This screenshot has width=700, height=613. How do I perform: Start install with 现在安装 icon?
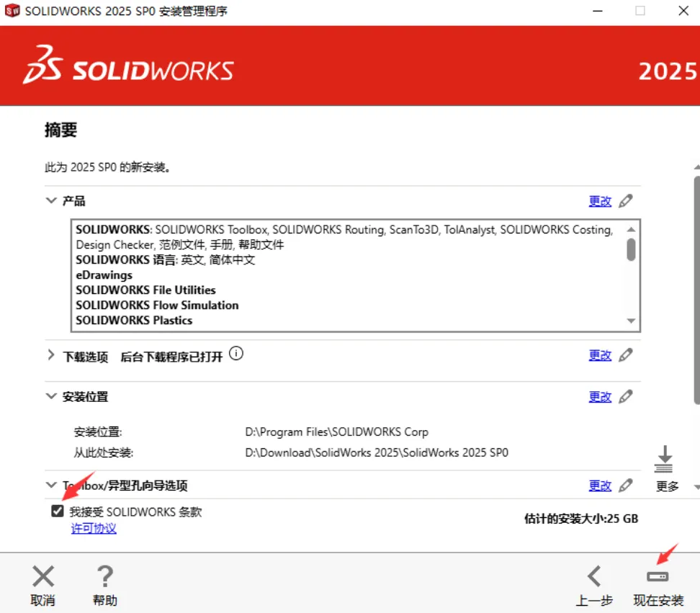(x=658, y=576)
